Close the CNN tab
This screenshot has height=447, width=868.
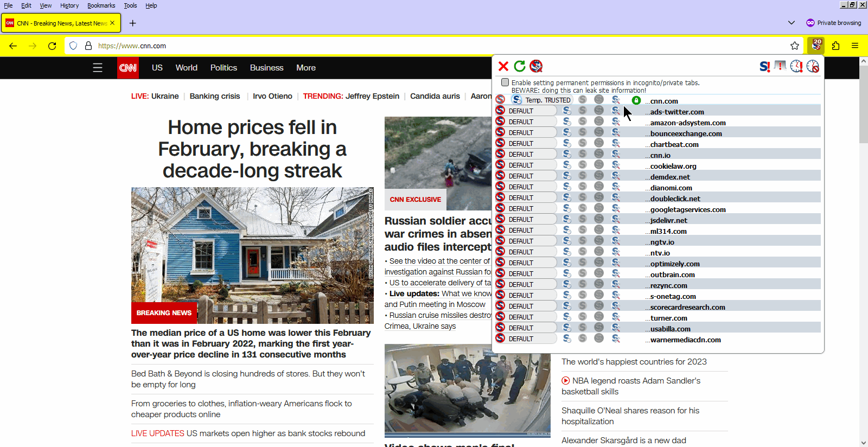pos(112,23)
